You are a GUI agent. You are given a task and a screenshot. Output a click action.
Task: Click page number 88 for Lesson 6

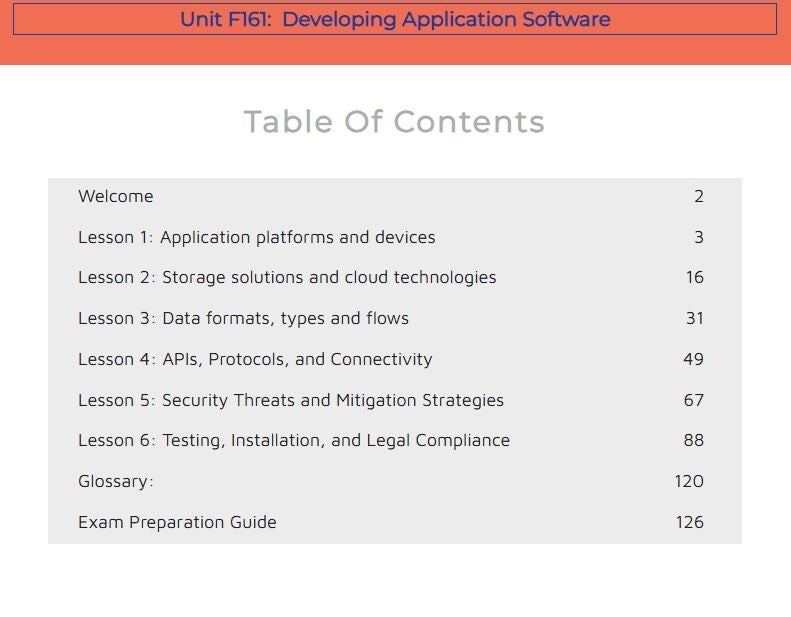point(694,440)
